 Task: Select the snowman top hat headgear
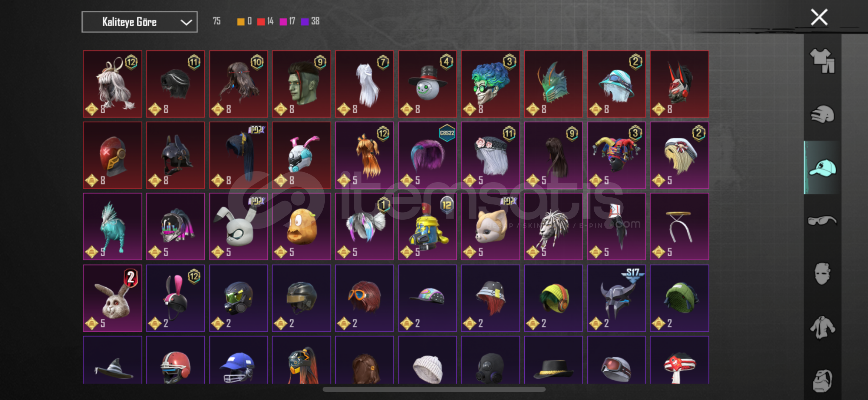coord(428,84)
